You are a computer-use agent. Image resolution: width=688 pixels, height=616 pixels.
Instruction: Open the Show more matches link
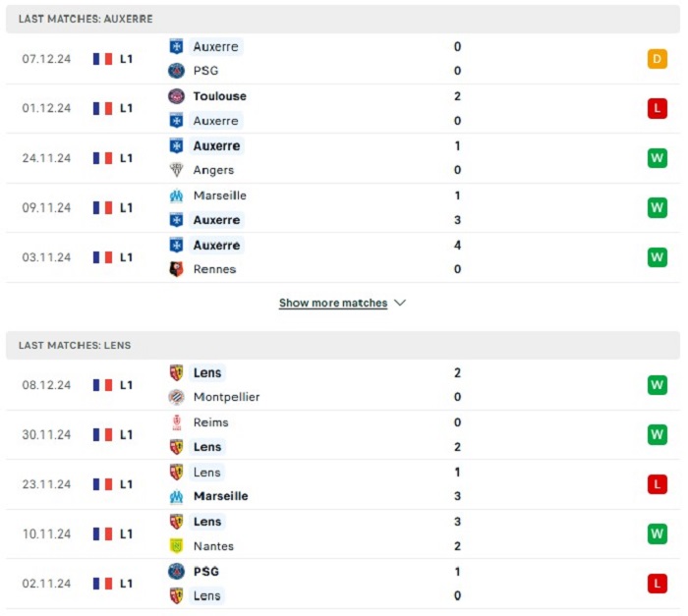coord(333,304)
